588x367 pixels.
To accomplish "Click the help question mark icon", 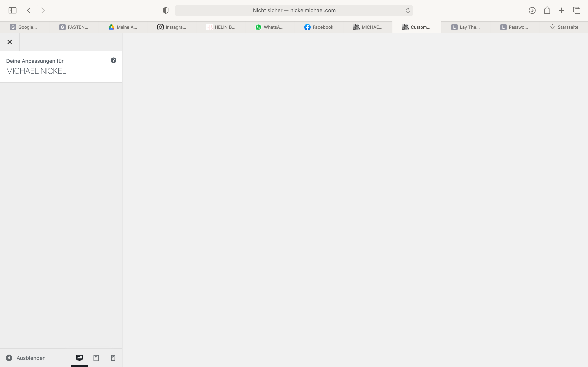I will [114, 60].
